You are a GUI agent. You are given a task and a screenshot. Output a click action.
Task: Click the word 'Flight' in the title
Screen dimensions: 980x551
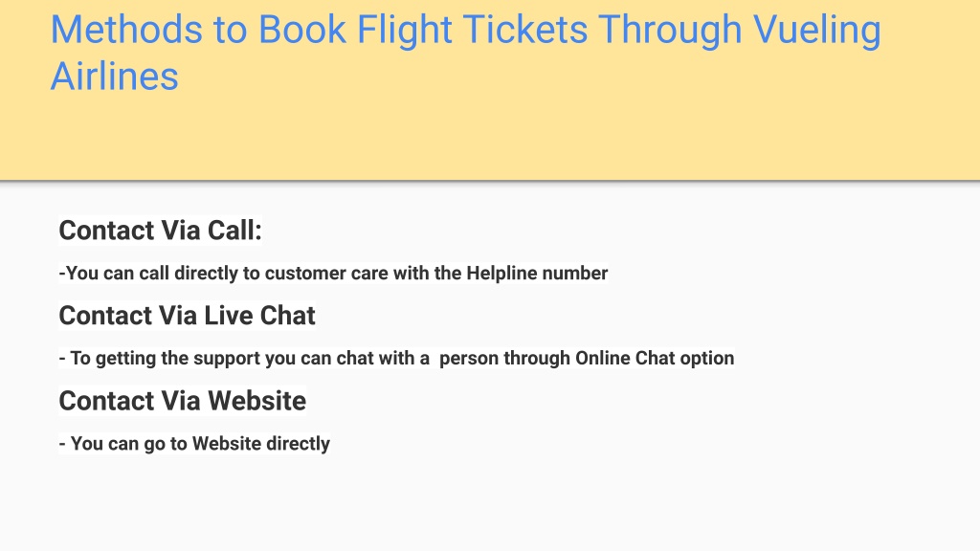point(405,32)
